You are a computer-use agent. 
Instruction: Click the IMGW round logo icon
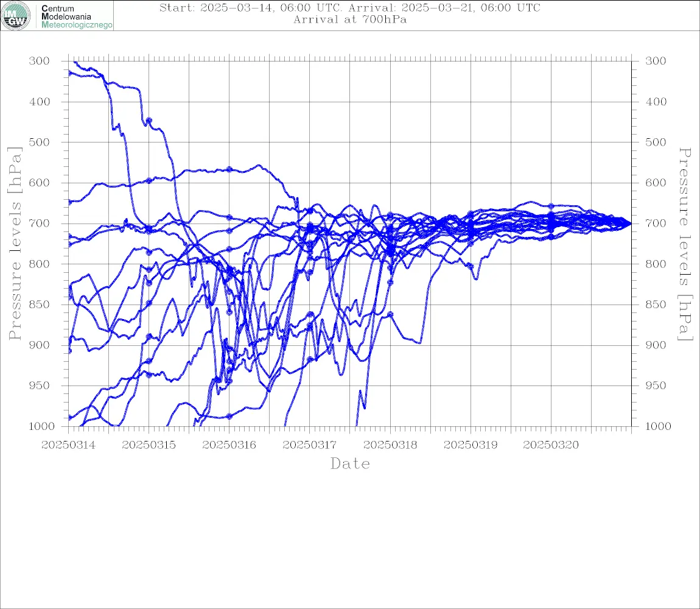coord(16,16)
